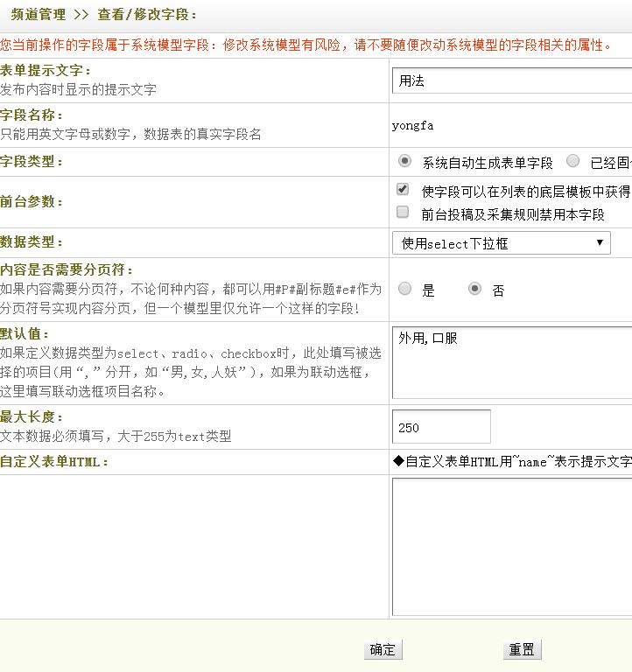Click the red system model warning text
The width and height of the screenshot is (632, 672).
tap(306, 45)
